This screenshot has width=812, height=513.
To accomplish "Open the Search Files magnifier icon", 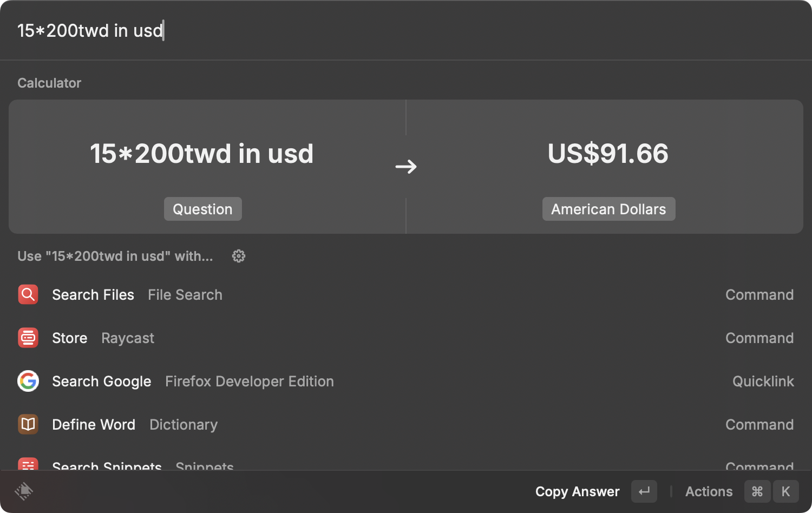I will (28, 294).
